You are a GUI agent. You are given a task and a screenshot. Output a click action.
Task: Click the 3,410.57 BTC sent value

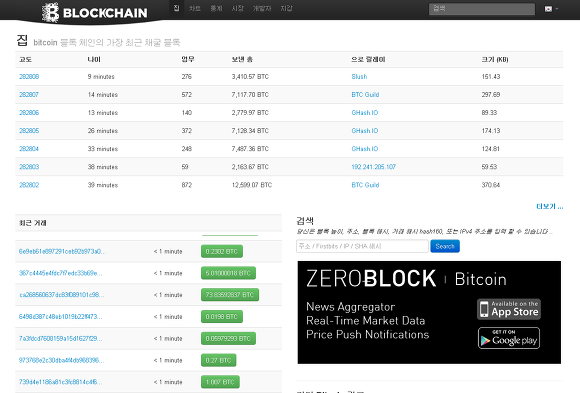(x=250, y=77)
